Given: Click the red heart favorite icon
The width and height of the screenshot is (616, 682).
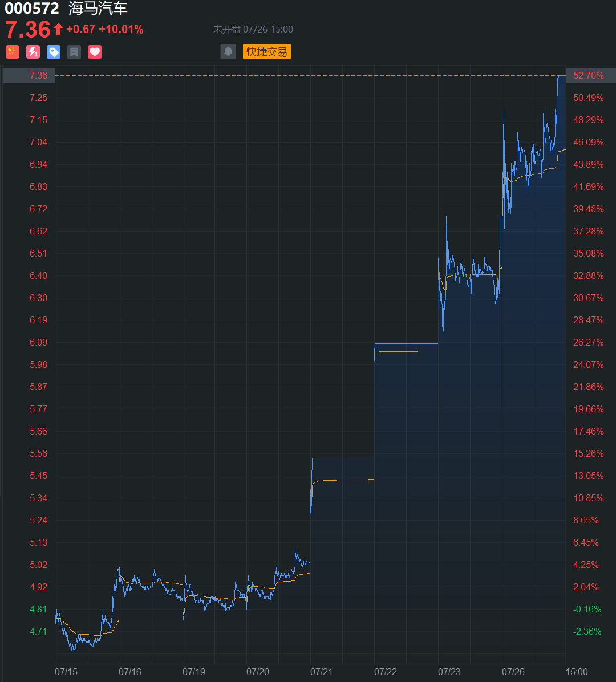Looking at the screenshot, I should click(x=95, y=52).
